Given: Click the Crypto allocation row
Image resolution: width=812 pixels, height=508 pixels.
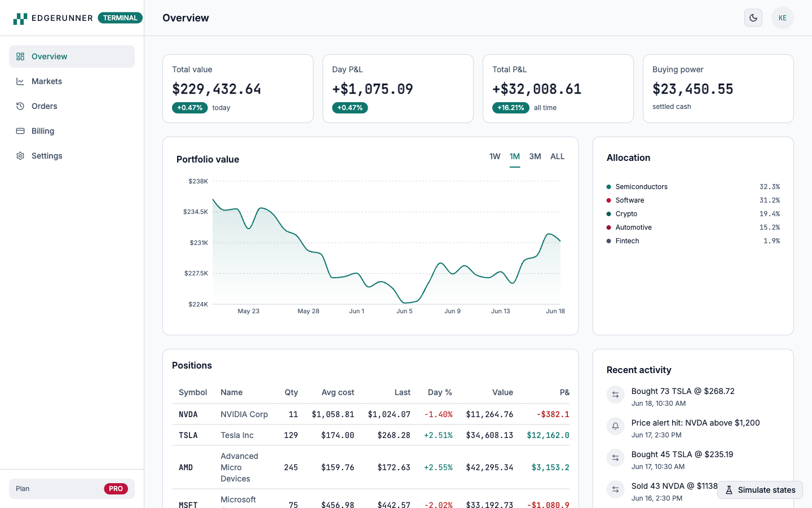Looking at the screenshot, I should tap(693, 214).
